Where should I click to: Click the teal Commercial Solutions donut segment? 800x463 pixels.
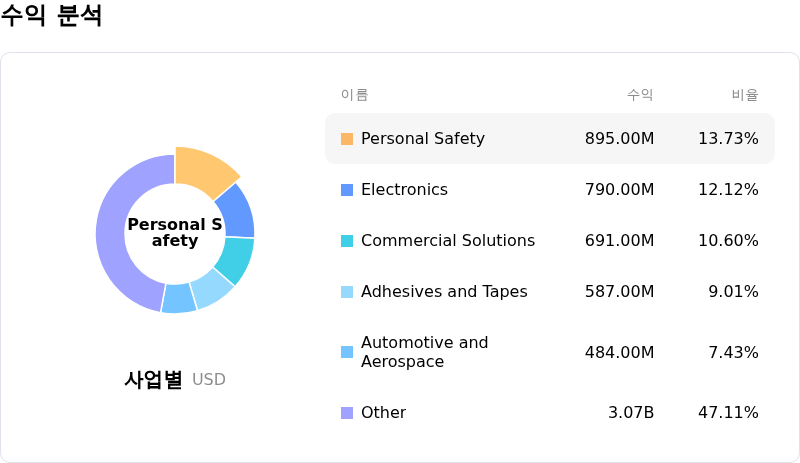235,258
